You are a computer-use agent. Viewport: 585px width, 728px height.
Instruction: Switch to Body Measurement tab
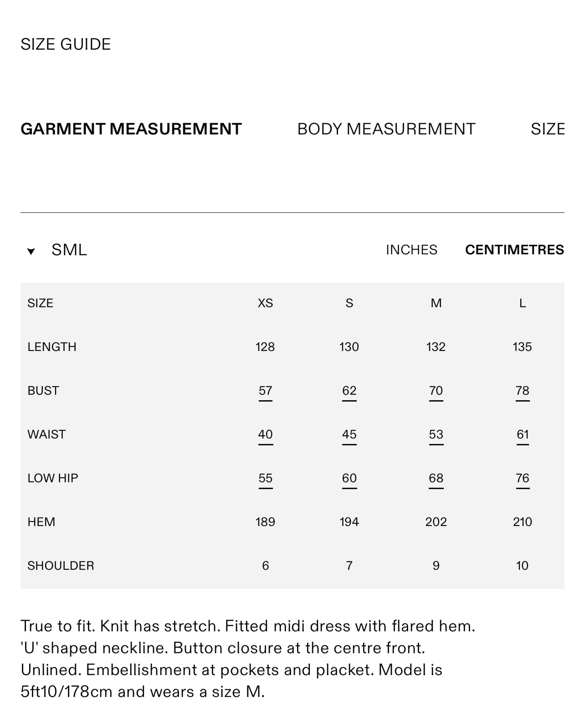click(x=386, y=129)
